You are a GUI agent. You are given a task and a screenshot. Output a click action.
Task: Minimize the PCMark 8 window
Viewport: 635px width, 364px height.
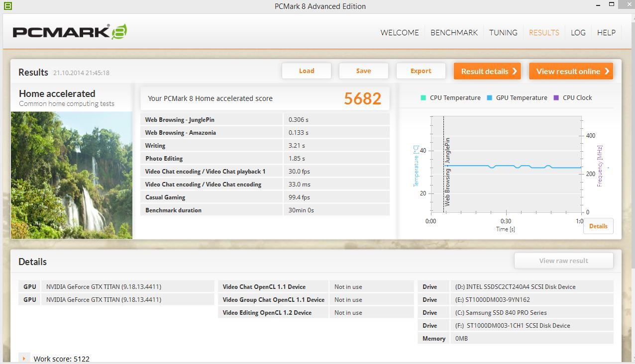click(x=599, y=5)
